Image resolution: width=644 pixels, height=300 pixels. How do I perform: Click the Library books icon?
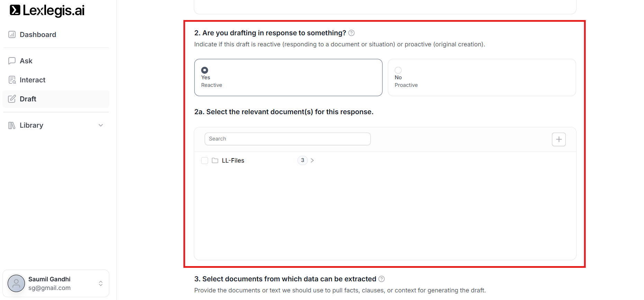12,125
